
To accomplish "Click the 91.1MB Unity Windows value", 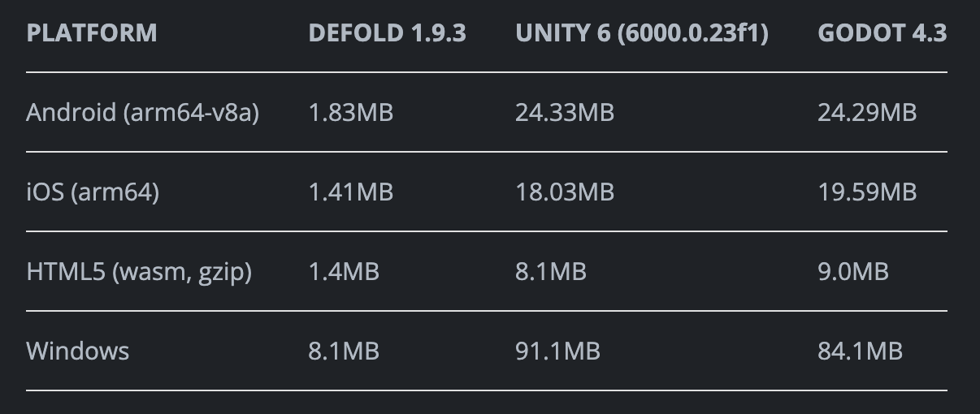I will click(x=557, y=351).
